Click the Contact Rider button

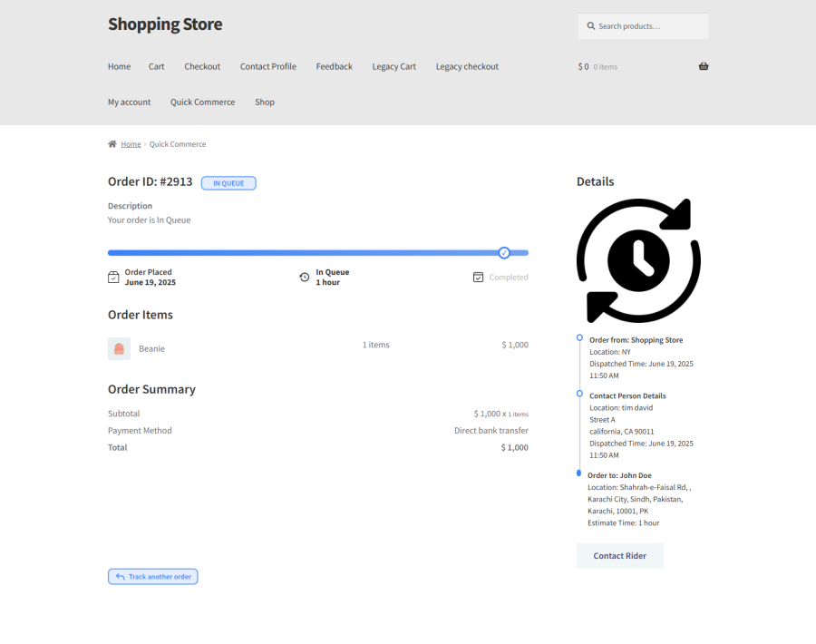pos(619,555)
